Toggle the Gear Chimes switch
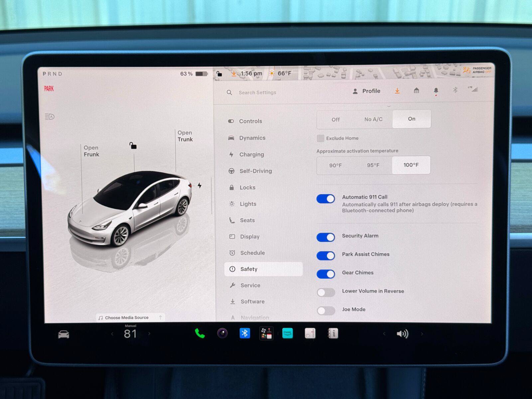Viewport: 532px width, 399px height. point(326,274)
